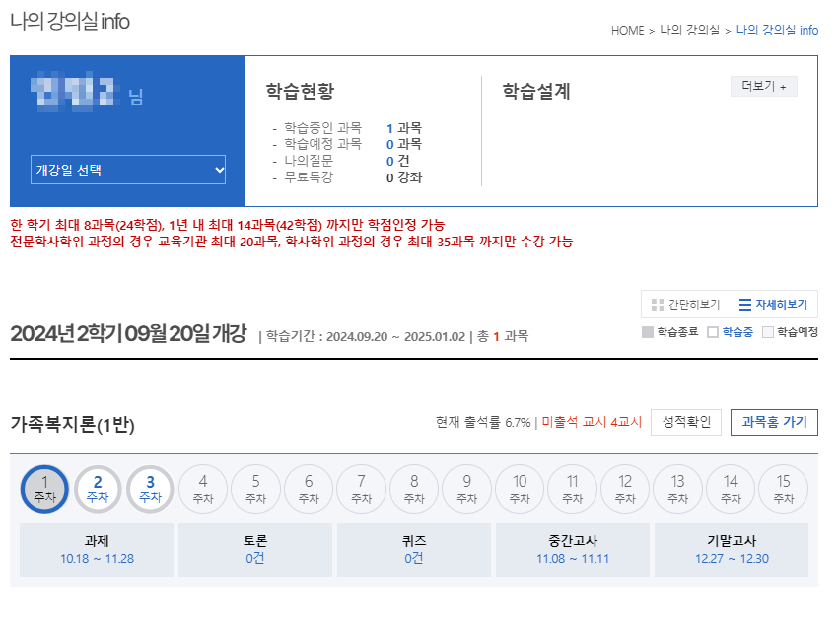Open 토론 discussion panel
Viewport: 840px width, 625px height.
click(255, 549)
